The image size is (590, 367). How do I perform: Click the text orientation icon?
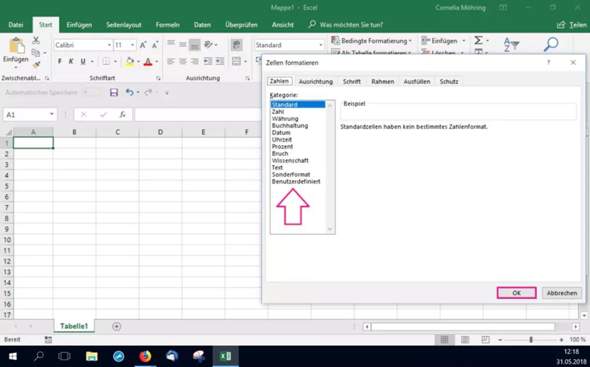point(208,45)
